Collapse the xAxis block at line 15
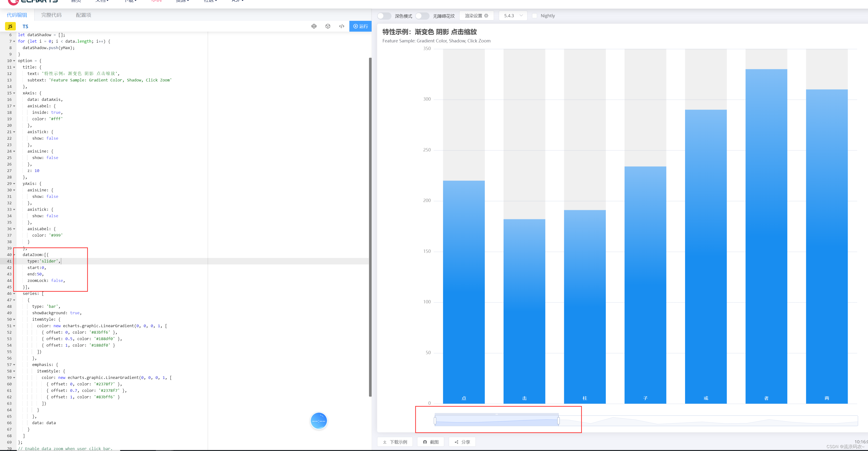The width and height of the screenshot is (868, 451). (x=14, y=93)
